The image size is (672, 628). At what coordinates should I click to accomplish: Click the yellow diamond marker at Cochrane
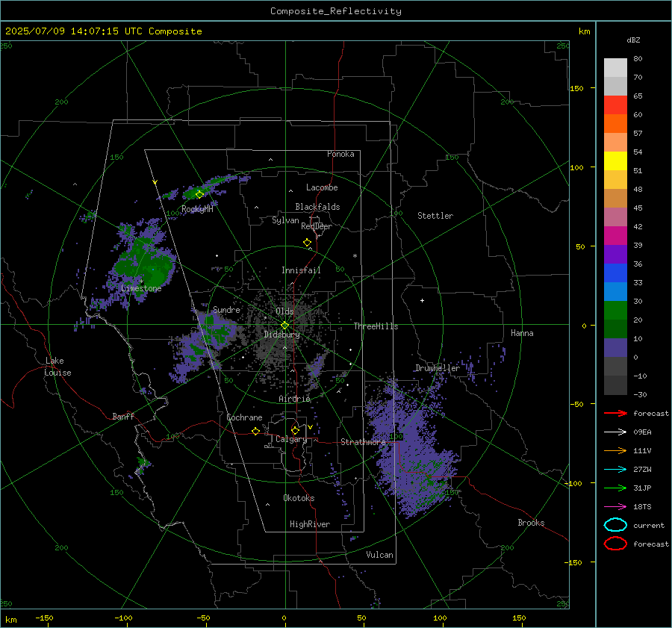coord(255,431)
